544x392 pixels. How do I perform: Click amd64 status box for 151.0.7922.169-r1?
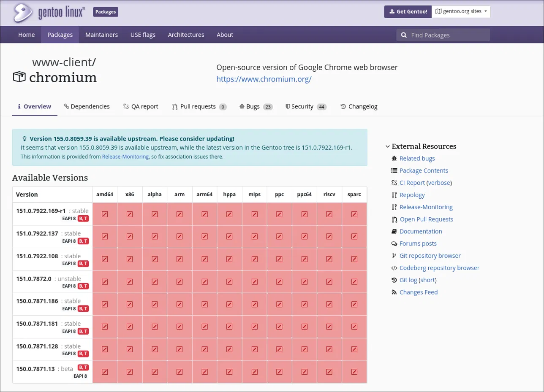click(105, 214)
